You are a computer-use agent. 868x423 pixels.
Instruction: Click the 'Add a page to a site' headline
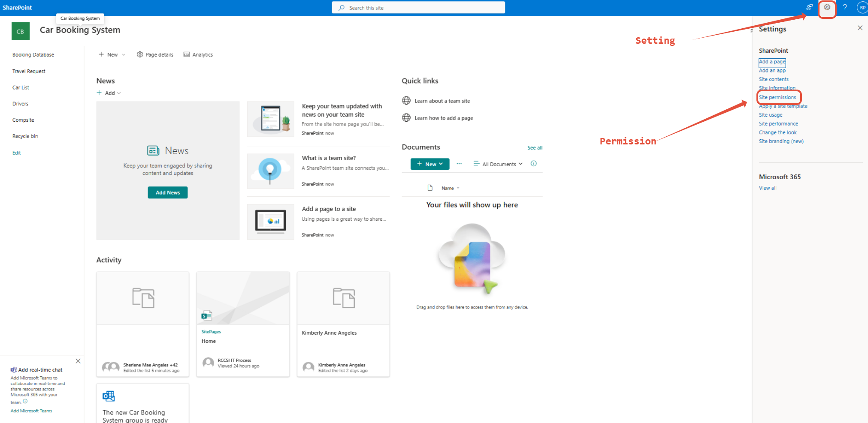[329, 209]
